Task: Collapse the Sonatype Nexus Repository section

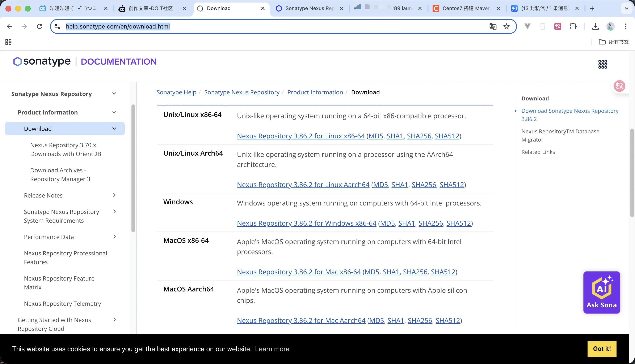Action: tap(114, 94)
